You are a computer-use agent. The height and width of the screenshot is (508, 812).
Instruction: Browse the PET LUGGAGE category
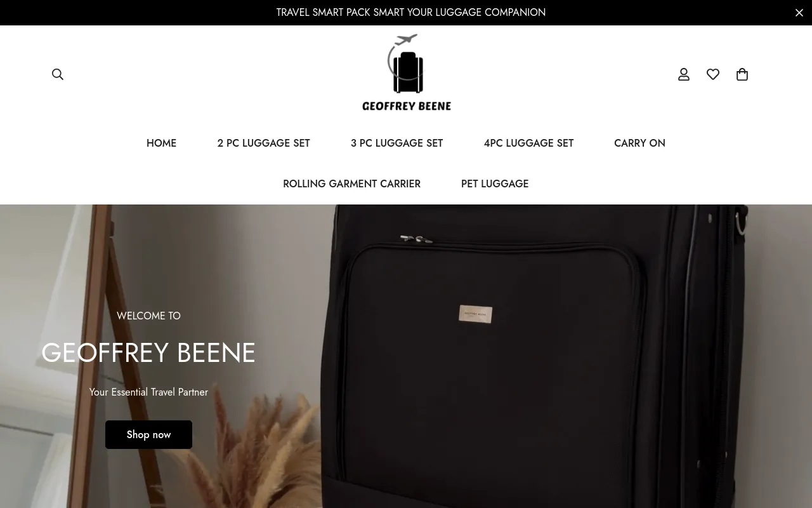pyautogui.click(x=495, y=184)
